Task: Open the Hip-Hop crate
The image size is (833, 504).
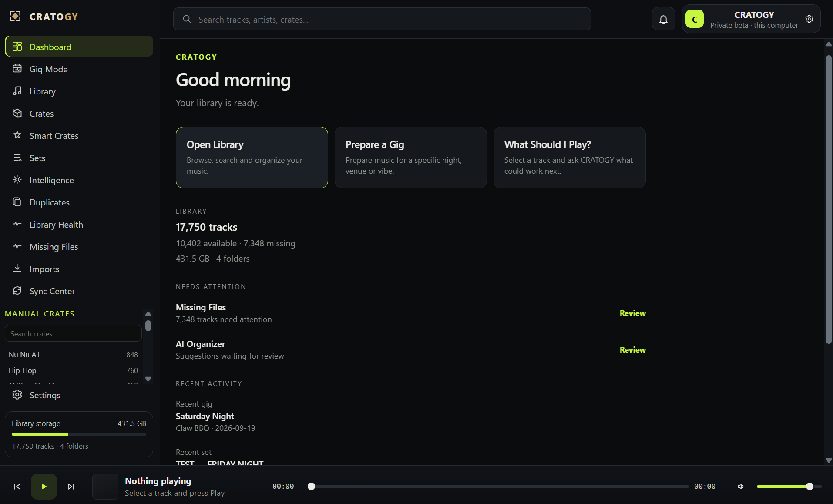Action: [73, 370]
